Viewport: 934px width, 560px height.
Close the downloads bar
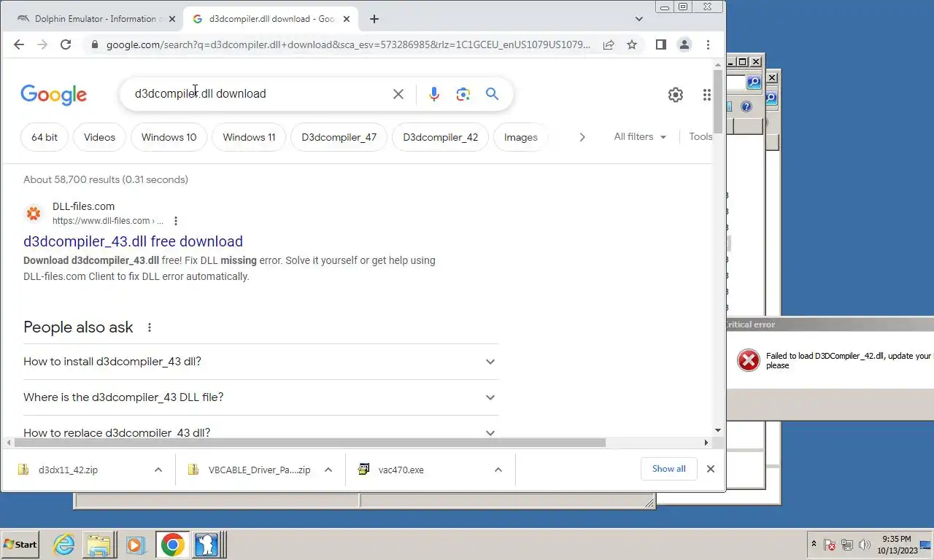click(x=711, y=469)
